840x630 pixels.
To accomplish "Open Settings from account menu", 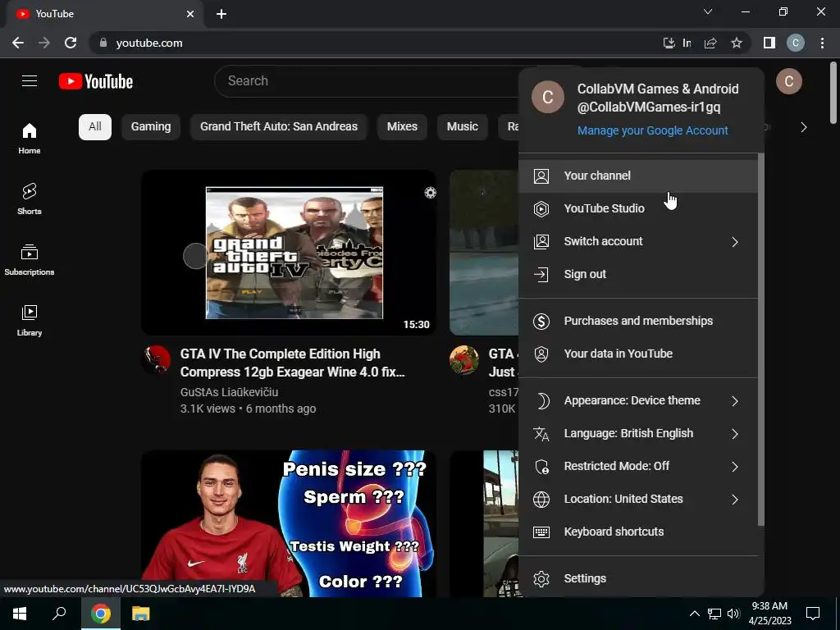I will point(638,578).
